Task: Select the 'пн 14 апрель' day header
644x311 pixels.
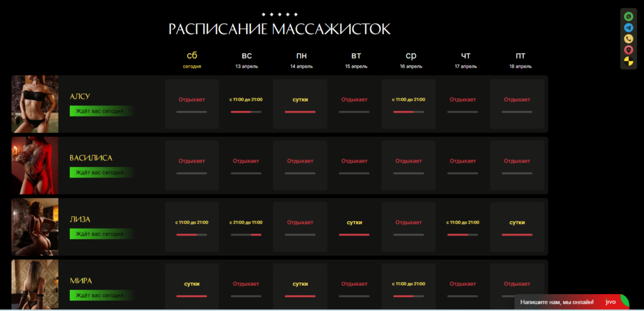Action: click(301, 60)
